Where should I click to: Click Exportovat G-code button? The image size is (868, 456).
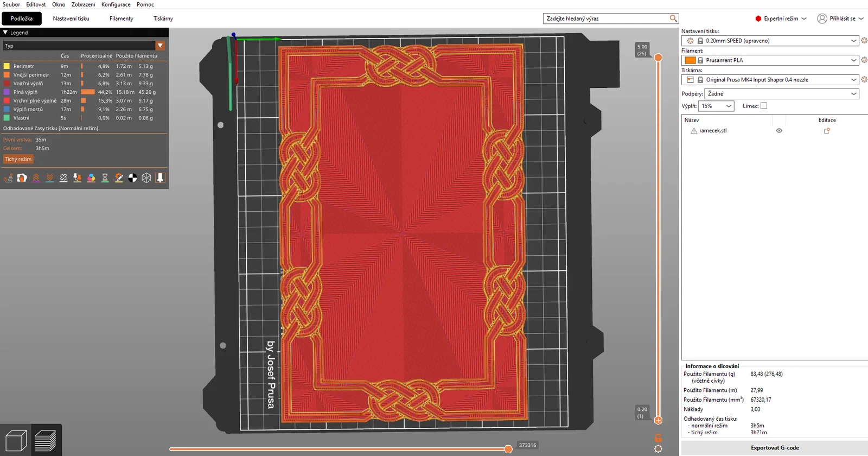pos(775,448)
